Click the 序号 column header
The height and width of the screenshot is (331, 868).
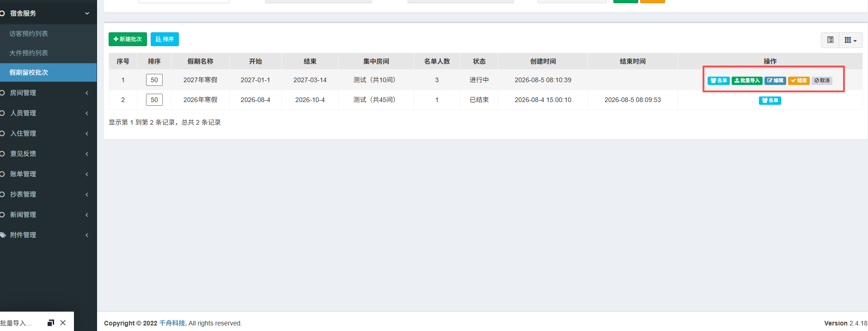pyautogui.click(x=123, y=61)
